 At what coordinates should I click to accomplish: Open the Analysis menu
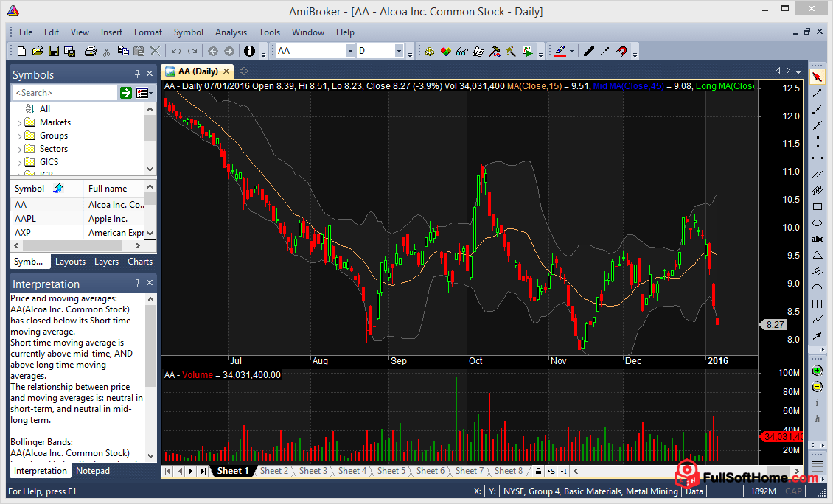231,32
